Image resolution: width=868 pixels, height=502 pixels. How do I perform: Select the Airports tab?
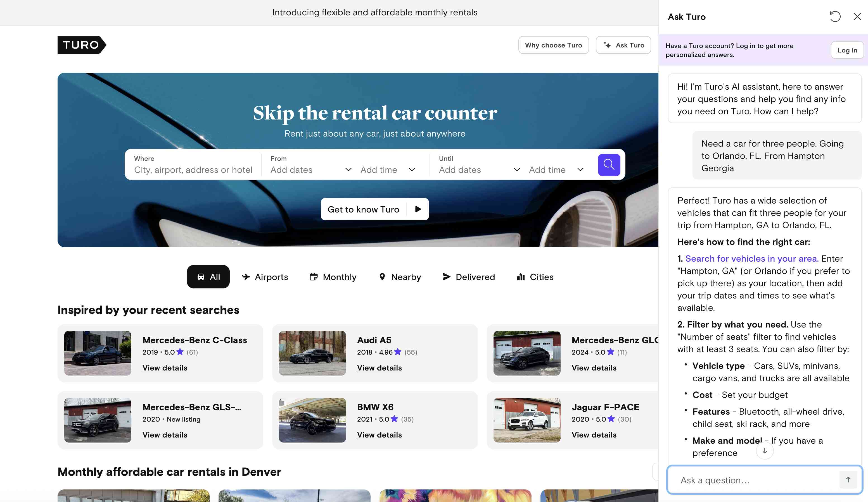coord(265,277)
